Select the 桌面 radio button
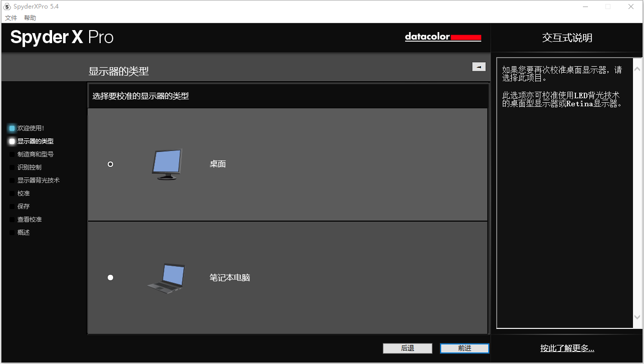 click(x=110, y=164)
